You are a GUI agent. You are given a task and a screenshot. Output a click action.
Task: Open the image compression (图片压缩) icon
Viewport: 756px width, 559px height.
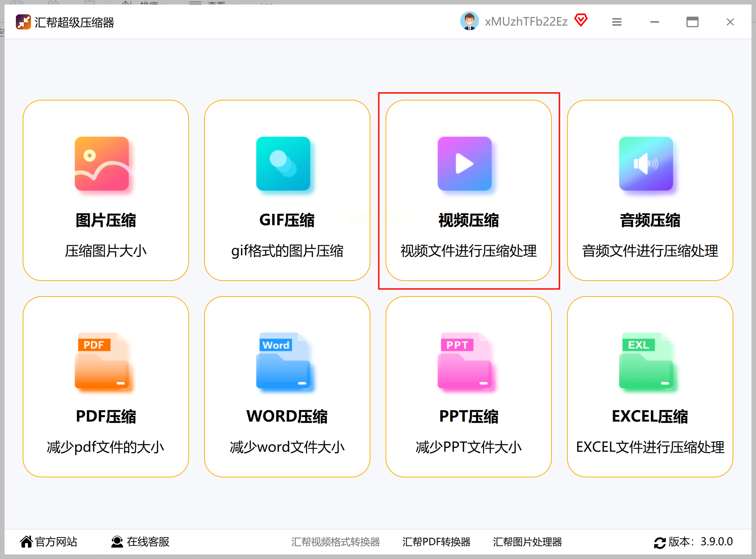coord(102,164)
